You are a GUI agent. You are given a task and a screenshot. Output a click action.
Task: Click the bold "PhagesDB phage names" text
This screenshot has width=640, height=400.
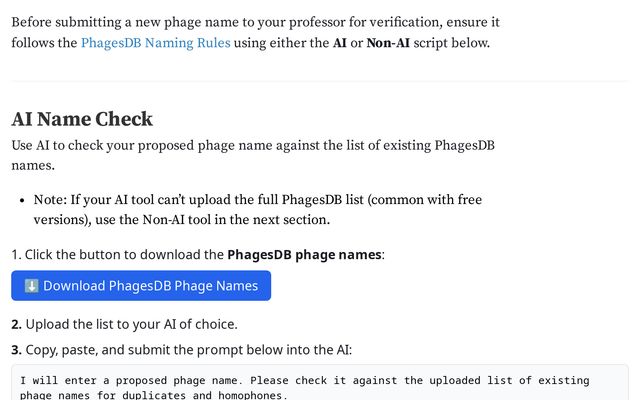304,254
